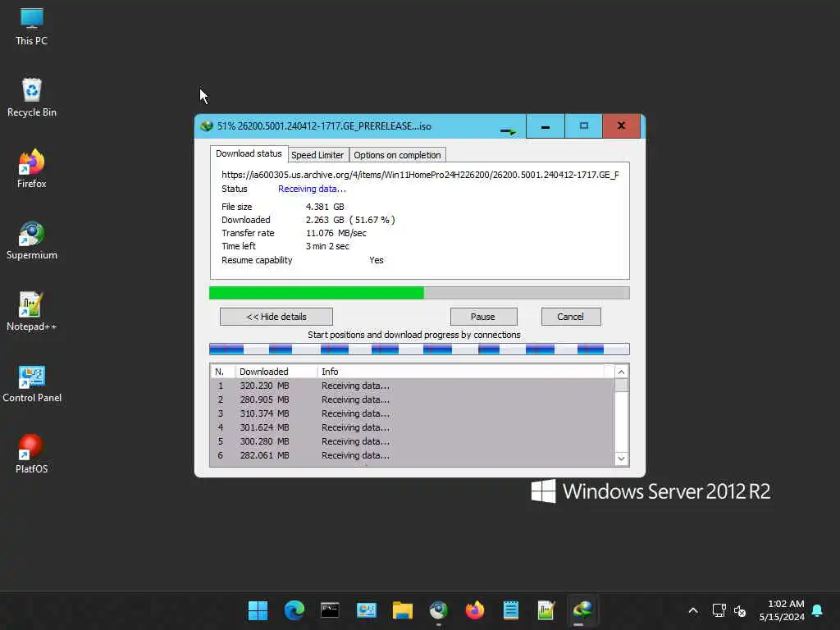
Task: Maximize the download window
Action: point(584,126)
